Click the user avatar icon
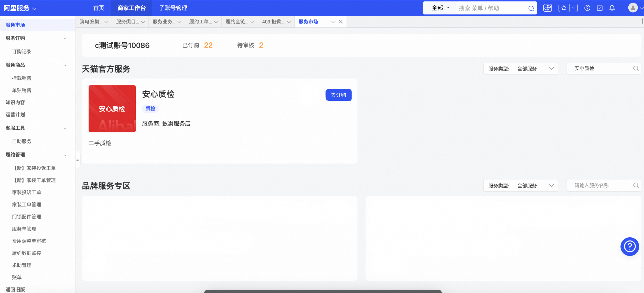Screen dimensions: 644x293 (x=633, y=8)
